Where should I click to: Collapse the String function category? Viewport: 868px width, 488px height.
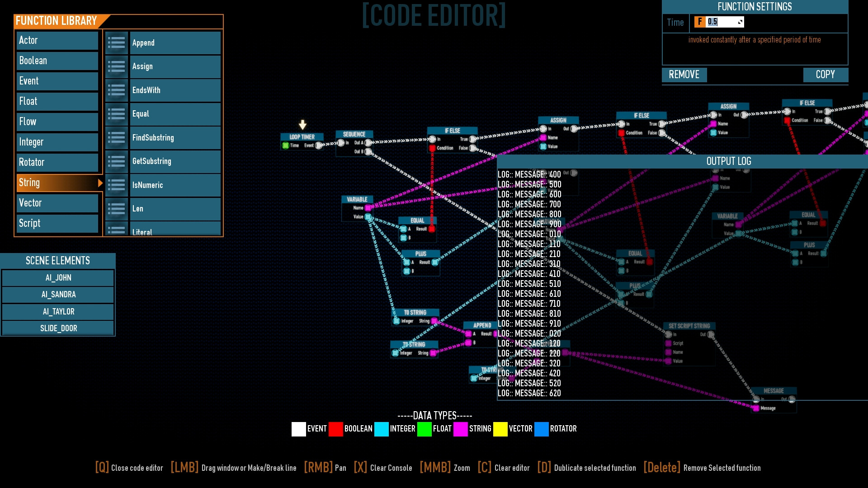[57, 183]
